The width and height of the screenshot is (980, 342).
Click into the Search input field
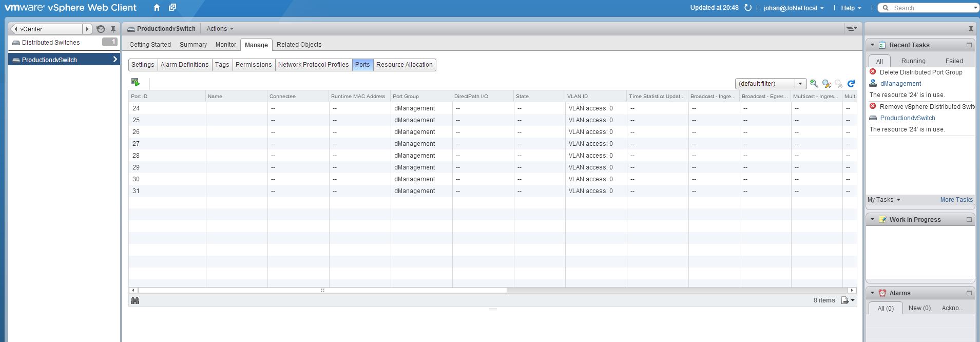932,8
